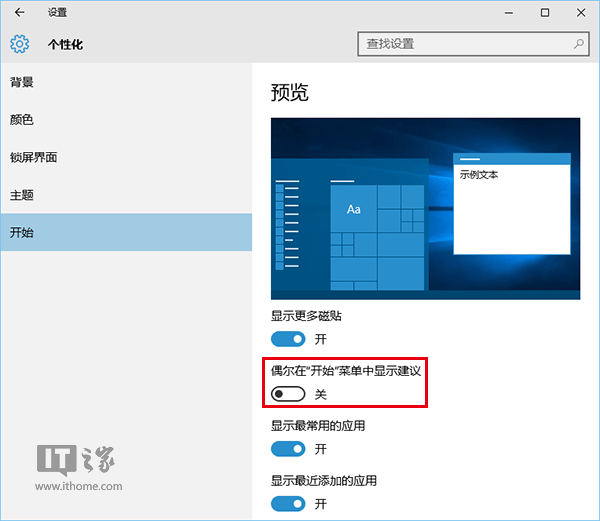Maximize the 设置 window
This screenshot has width=600, height=521.
545,13
